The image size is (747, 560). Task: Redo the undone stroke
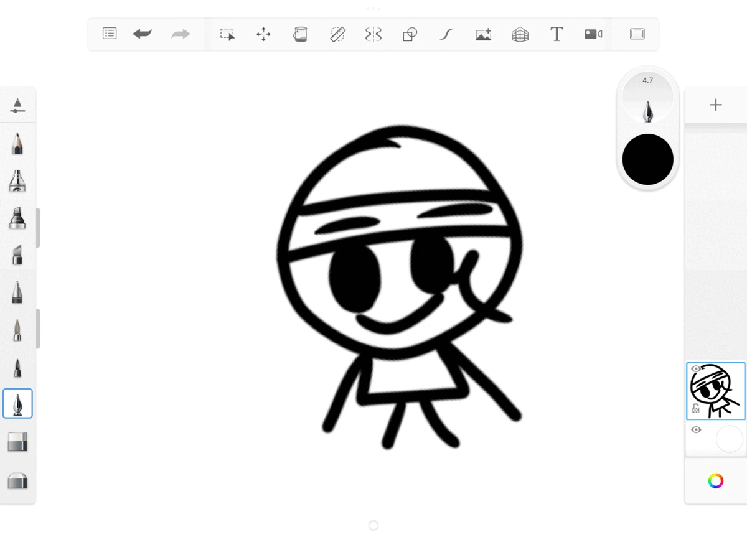click(181, 34)
